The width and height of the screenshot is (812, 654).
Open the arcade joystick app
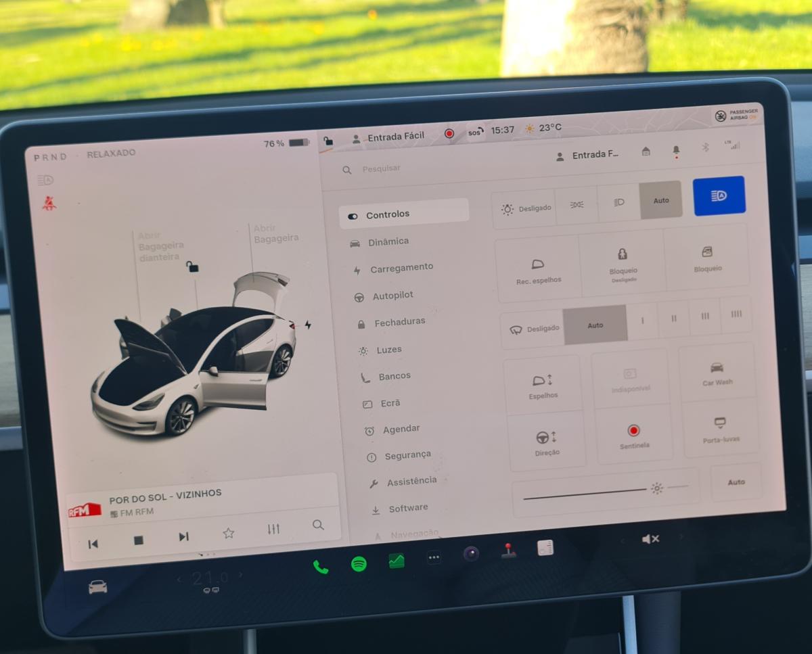point(509,551)
